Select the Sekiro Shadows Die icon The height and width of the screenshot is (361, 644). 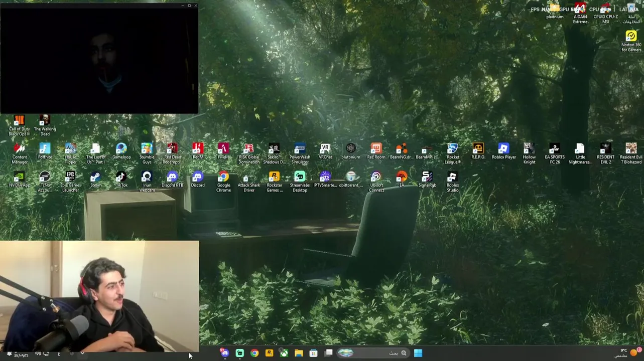pos(274,153)
